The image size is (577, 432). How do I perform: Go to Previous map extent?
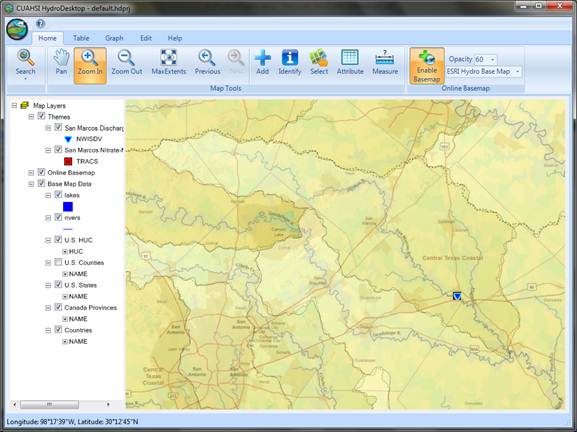(207, 63)
